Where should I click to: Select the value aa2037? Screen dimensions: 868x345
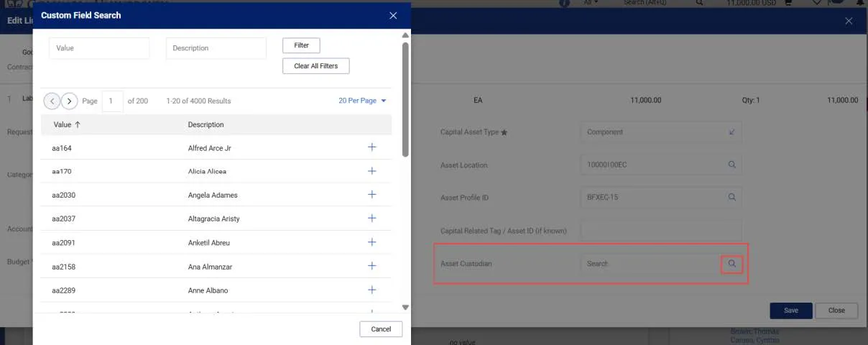tap(64, 219)
